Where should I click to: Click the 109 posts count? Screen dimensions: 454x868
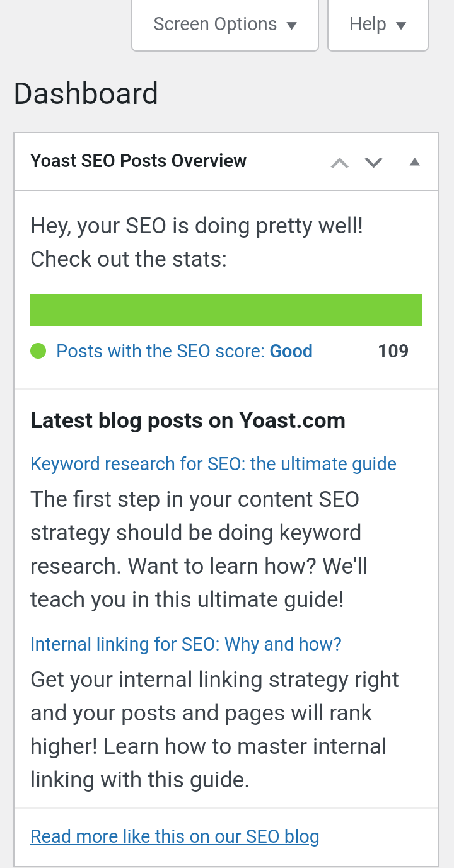393,351
